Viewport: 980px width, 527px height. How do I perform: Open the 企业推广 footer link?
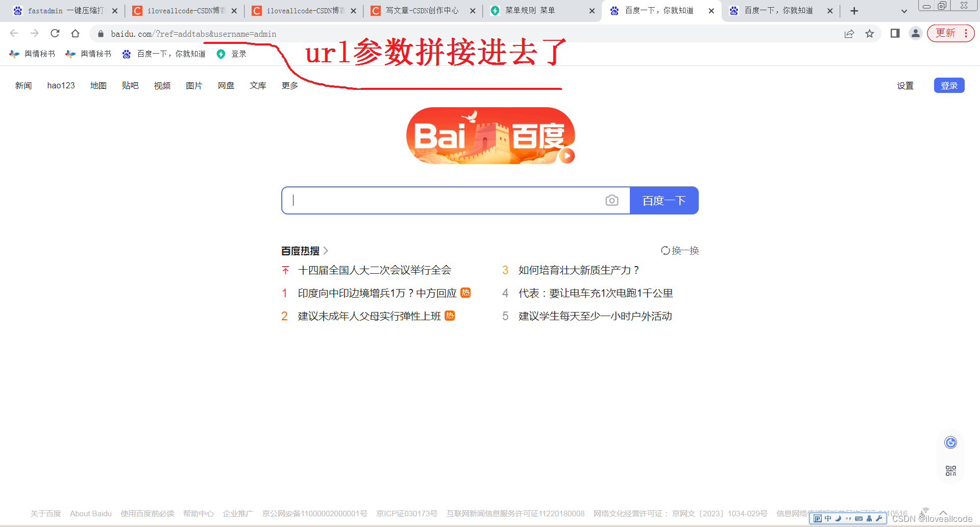[238, 513]
